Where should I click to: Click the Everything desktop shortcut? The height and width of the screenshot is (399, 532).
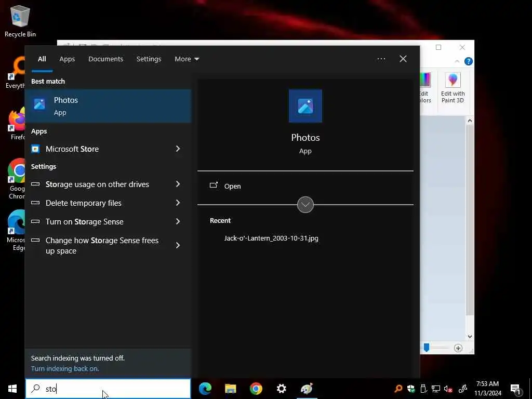click(16, 73)
